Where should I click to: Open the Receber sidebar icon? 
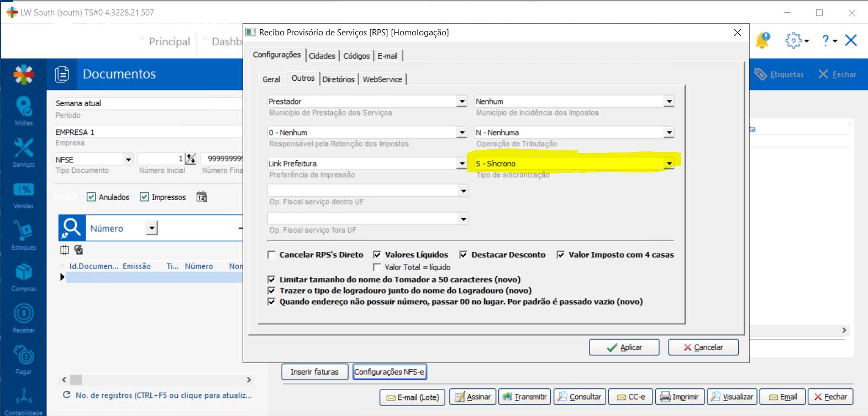point(24,314)
